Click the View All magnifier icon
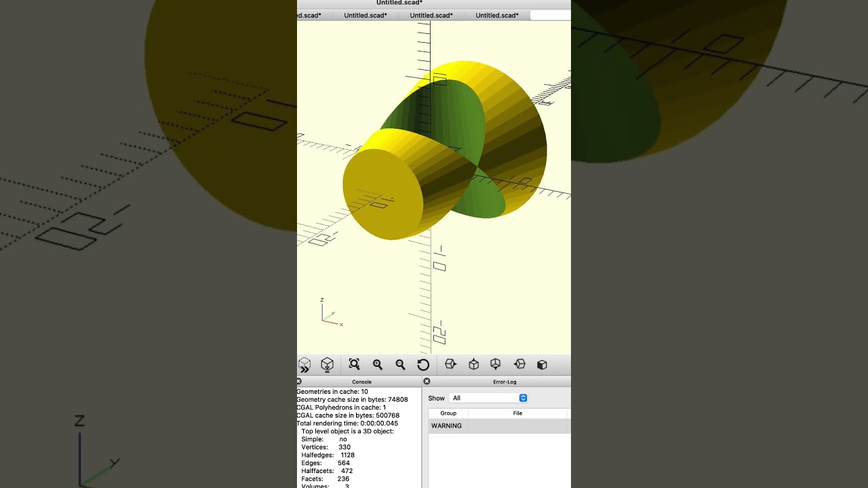The image size is (868, 488). (x=354, y=365)
